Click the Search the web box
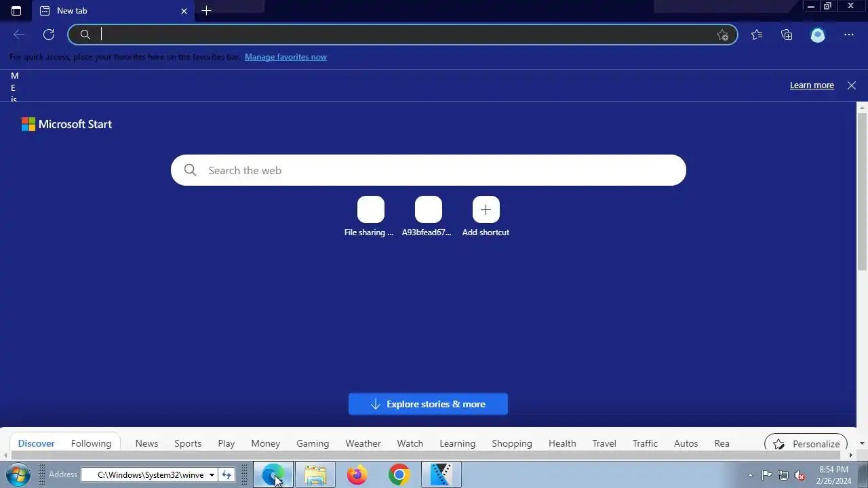Image resolution: width=868 pixels, height=488 pixels. tap(429, 170)
